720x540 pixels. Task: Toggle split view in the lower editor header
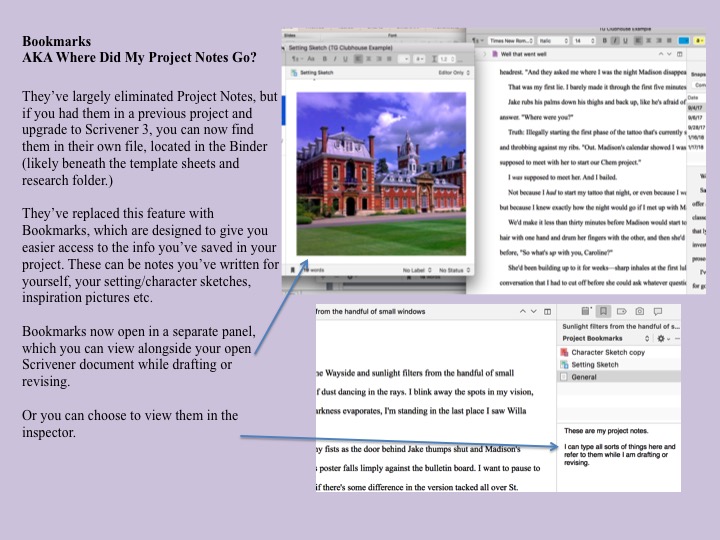[x=547, y=311]
